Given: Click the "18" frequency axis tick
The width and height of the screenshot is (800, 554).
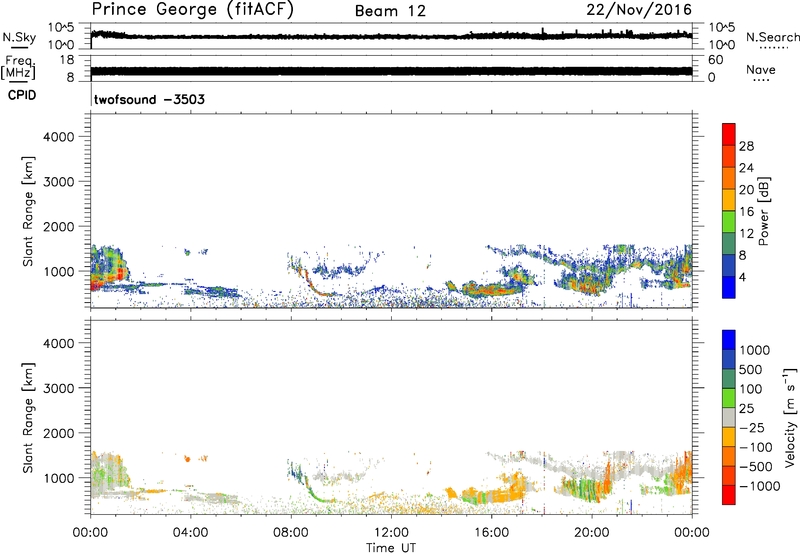Looking at the screenshot, I should [x=66, y=60].
